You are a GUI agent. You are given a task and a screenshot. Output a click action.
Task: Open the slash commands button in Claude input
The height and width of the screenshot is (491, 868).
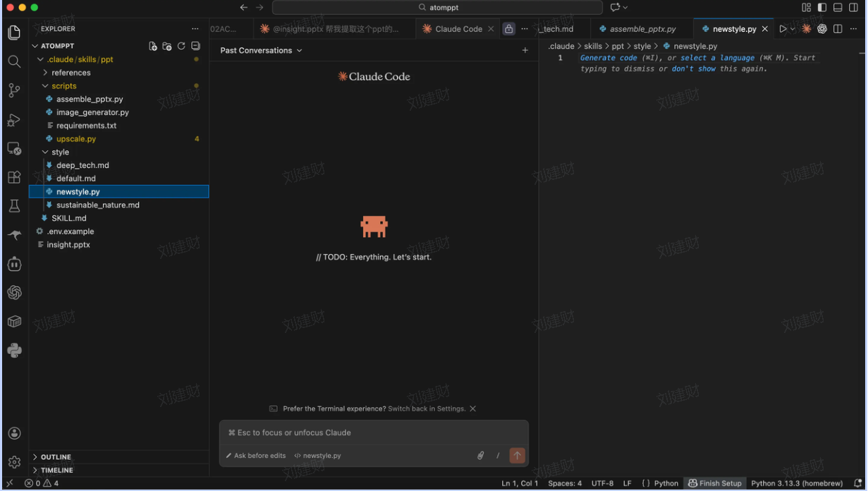point(498,456)
